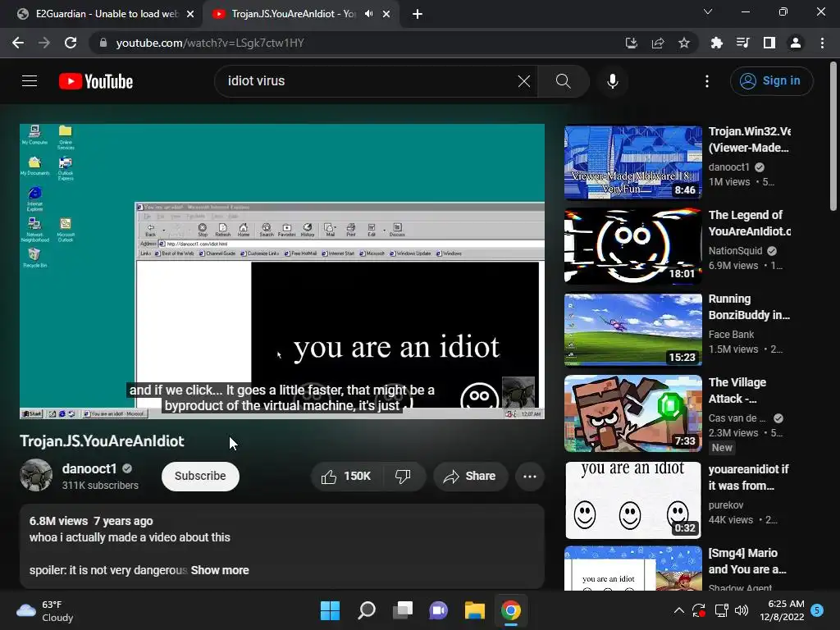This screenshot has height=630, width=840.
Task: Open the media control icon in Chrome toolbar
Action: click(x=742, y=43)
